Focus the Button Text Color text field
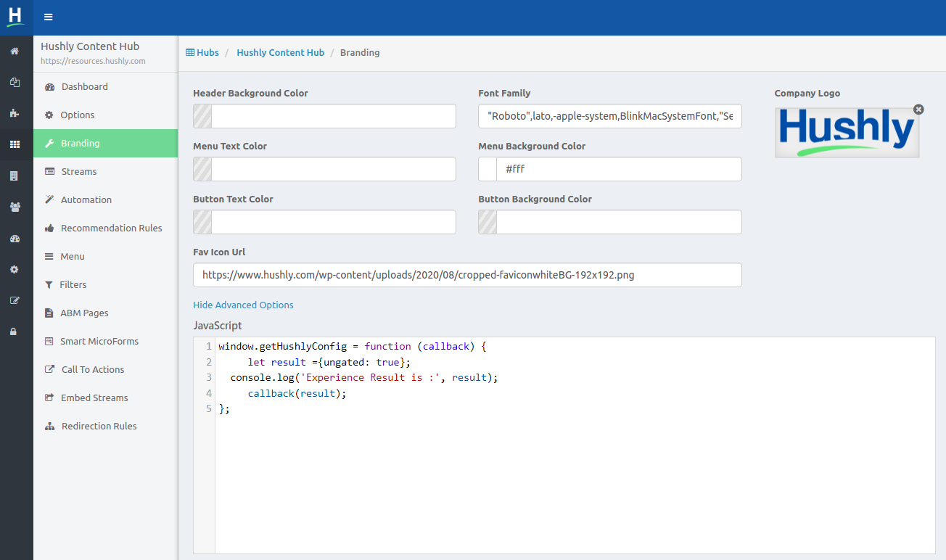Image resolution: width=946 pixels, height=560 pixels. click(334, 222)
